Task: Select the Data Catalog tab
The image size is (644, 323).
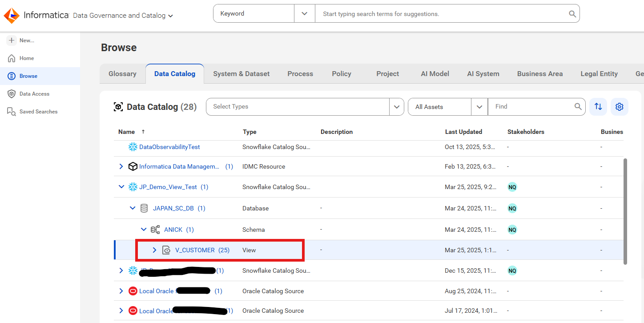Action: point(175,74)
